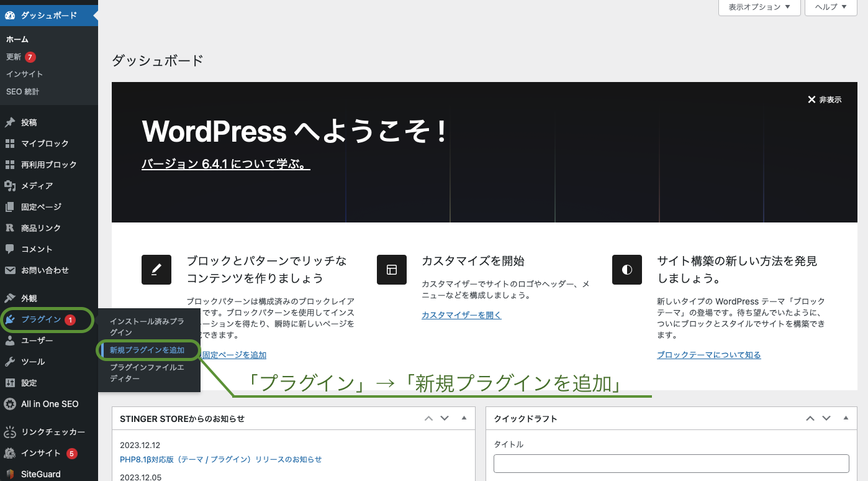Click the link checker icon beside リンクチェッカー
Screen dimensions: 868x481
(10, 432)
